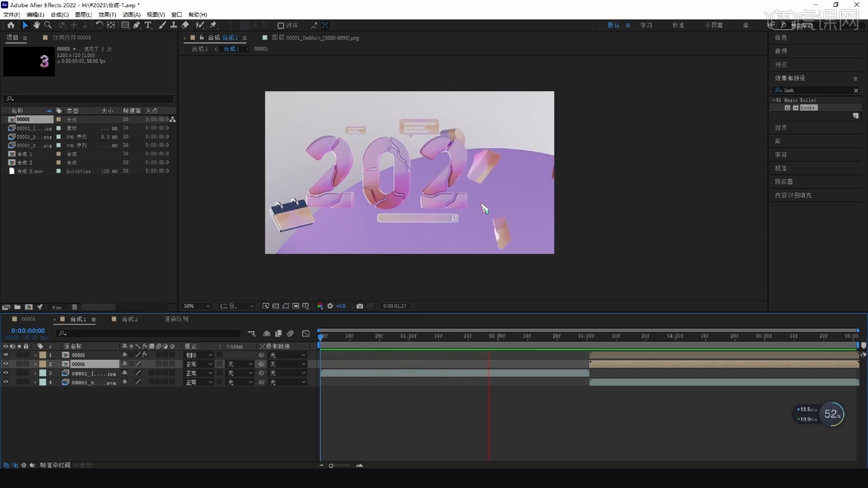
Task: Collapse RG Magic Bullet effects category
Action: 774,100
